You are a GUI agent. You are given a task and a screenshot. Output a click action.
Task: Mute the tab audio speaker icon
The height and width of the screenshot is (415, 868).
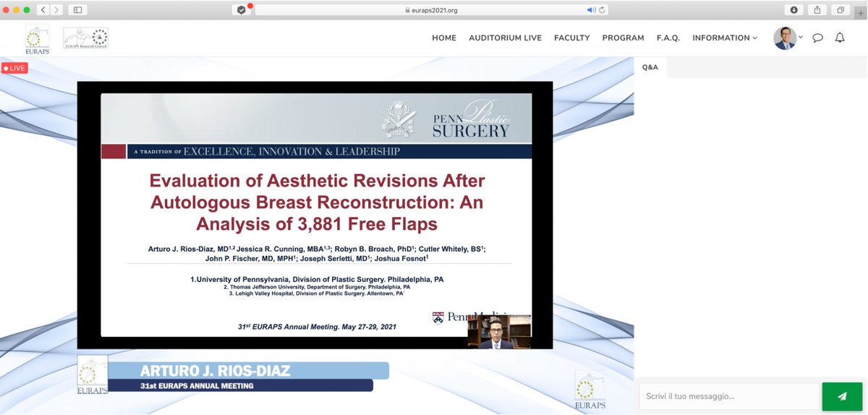coord(591,10)
